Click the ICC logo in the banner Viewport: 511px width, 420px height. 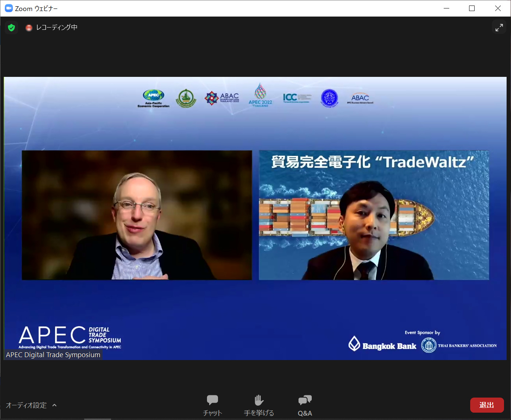(297, 97)
